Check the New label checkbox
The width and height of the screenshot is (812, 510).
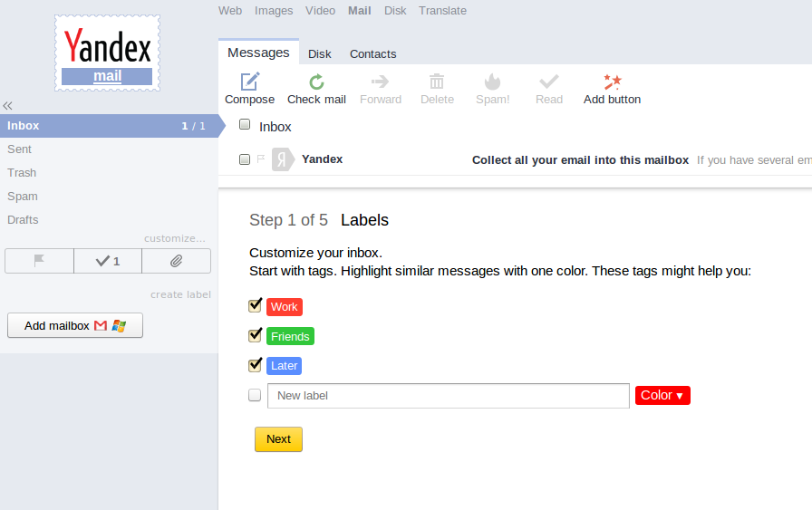(255, 395)
